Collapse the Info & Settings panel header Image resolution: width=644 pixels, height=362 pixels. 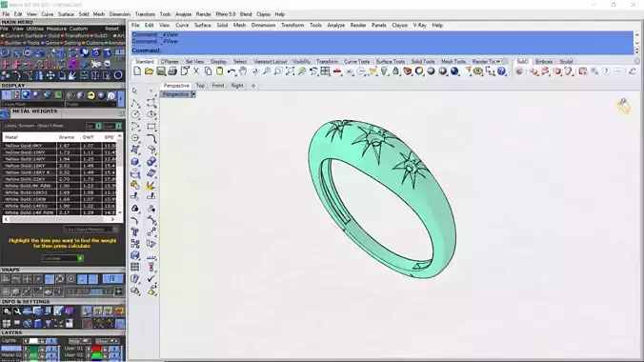[x=62, y=302]
